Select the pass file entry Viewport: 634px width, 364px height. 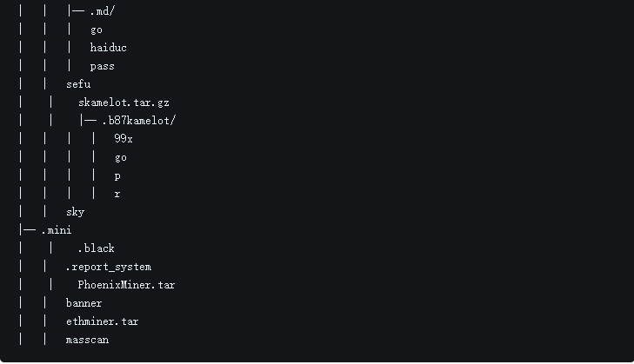102,66
